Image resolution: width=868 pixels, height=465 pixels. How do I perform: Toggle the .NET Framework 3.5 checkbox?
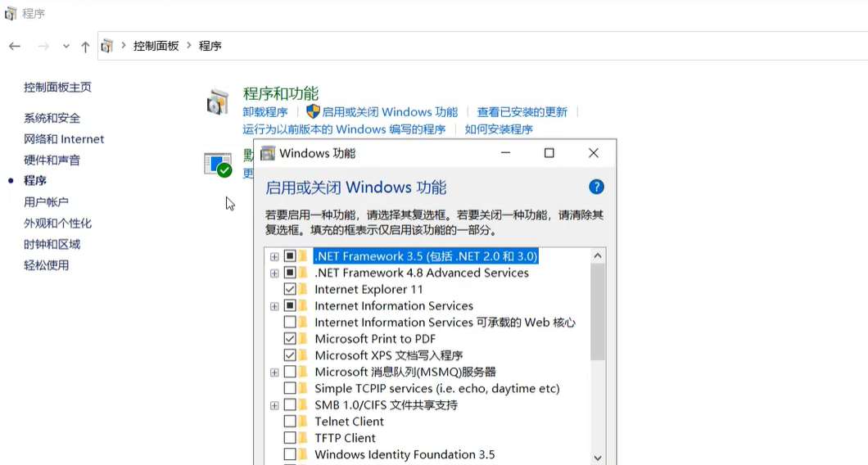coord(290,255)
